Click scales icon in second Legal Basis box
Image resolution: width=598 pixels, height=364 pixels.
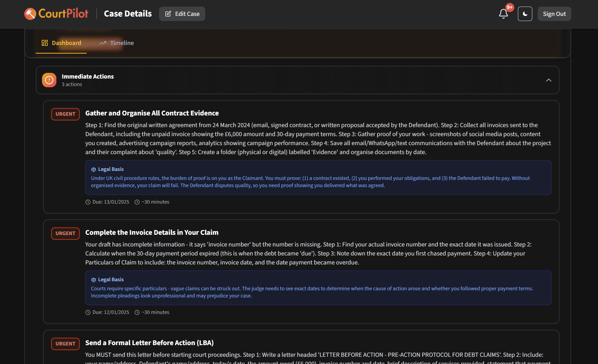[94, 280]
